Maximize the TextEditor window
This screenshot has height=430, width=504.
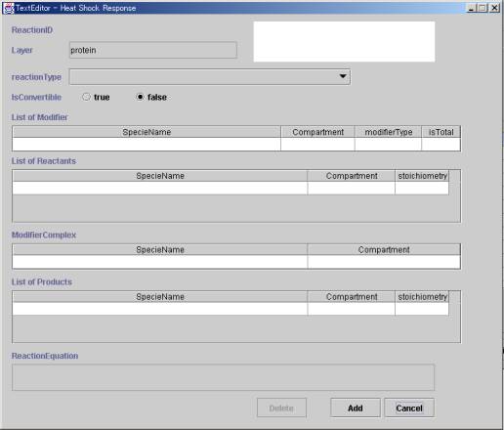(x=483, y=8)
